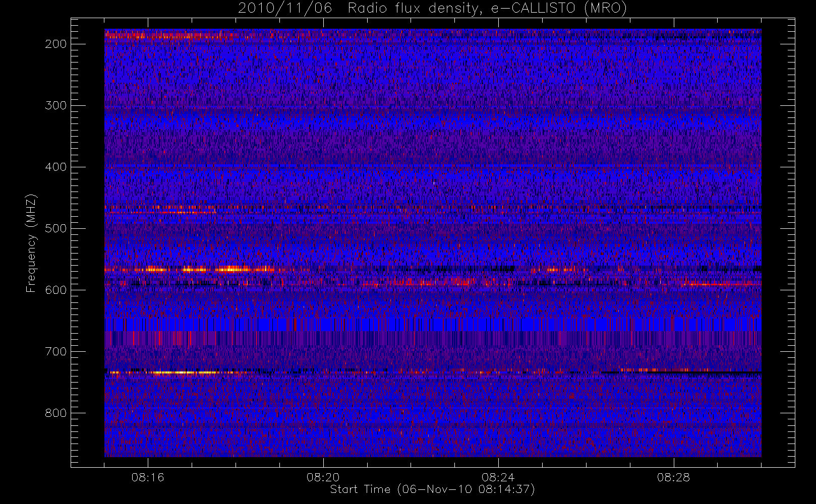The height and width of the screenshot is (504, 816).
Task: Click the 300 frequency tick label
Action: [55, 105]
